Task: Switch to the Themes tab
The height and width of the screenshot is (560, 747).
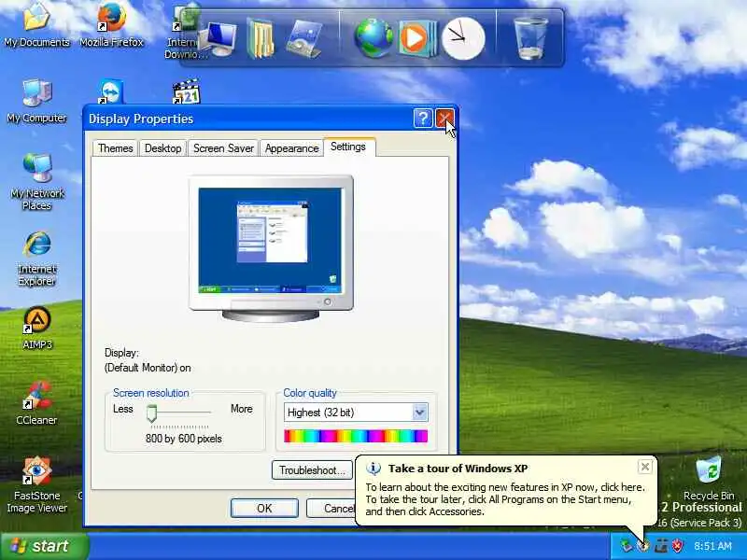Action: pos(115,148)
